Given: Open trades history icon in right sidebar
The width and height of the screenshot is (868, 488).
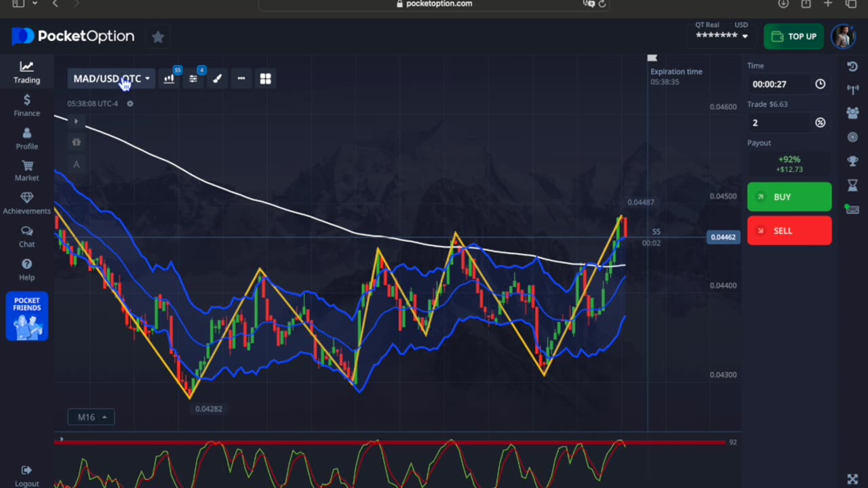Looking at the screenshot, I should click(852, 66).
